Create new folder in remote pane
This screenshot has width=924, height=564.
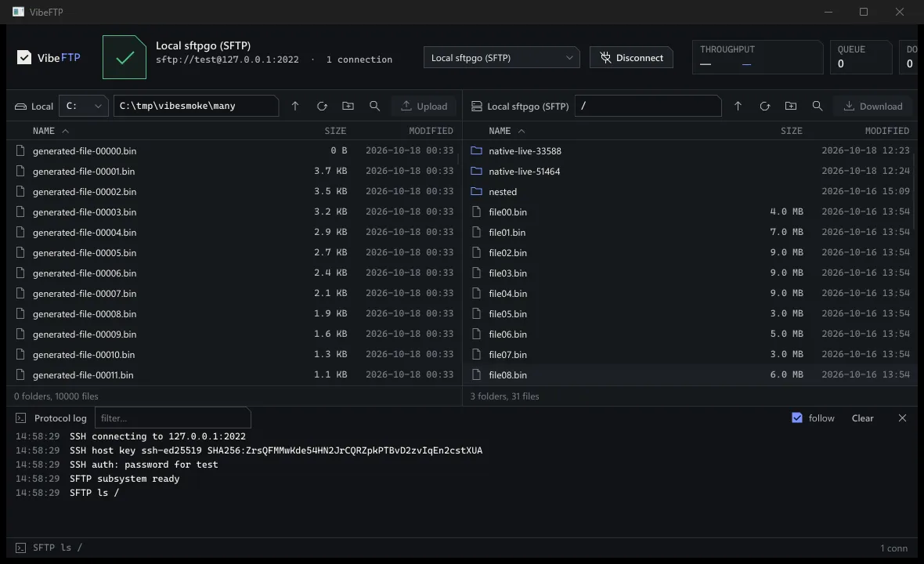point(791,106)
